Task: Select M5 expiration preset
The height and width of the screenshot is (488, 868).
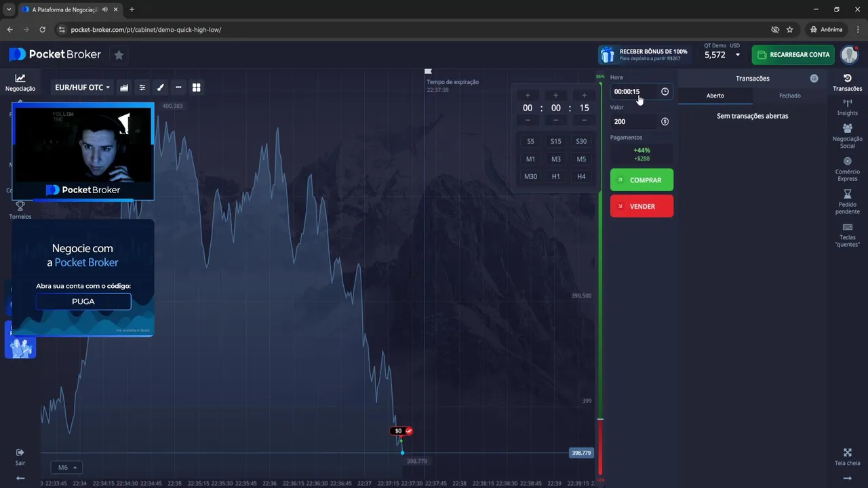Action: click(x=581, y=159)
